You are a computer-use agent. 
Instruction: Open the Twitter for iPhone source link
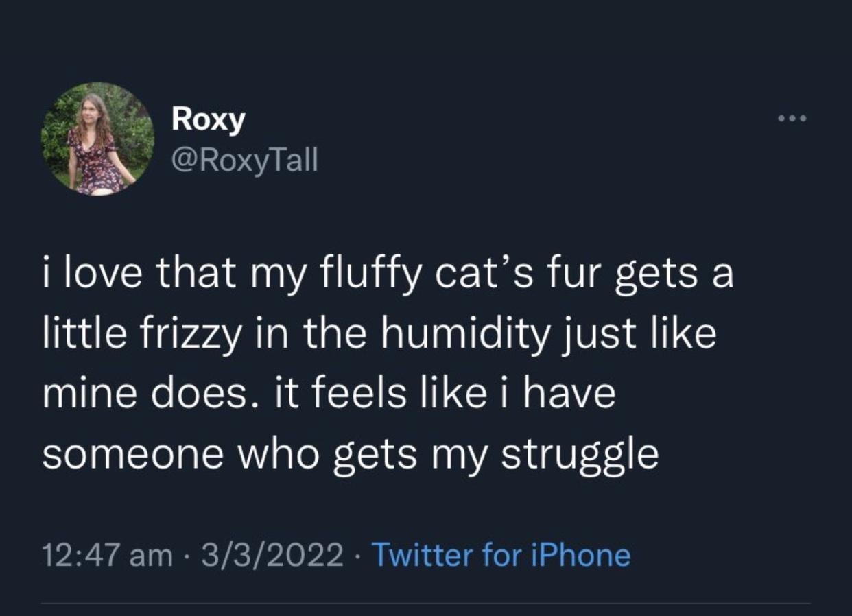coord(501,554)
